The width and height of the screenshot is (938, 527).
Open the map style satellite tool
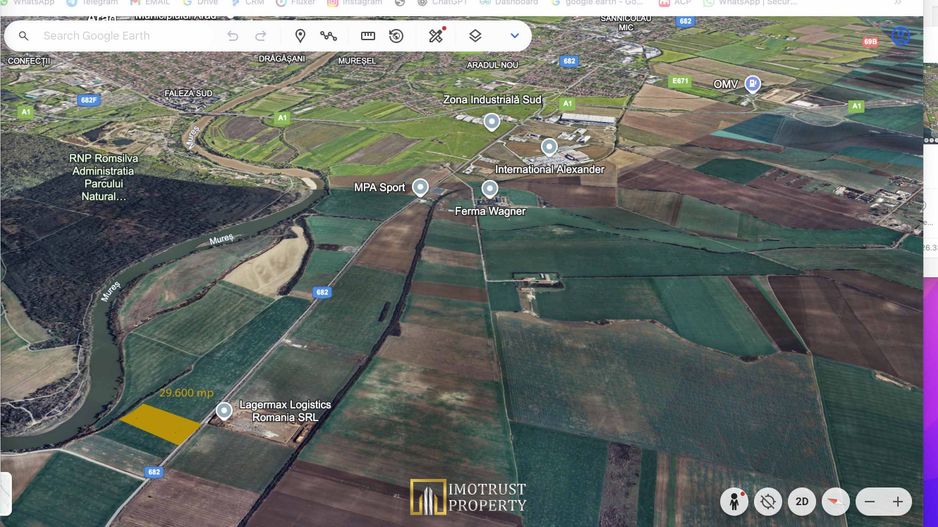coord(436,36)
